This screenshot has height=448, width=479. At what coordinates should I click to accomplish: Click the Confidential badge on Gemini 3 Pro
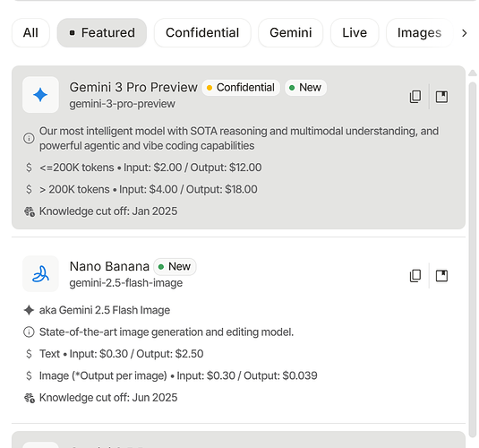(241, 88)
